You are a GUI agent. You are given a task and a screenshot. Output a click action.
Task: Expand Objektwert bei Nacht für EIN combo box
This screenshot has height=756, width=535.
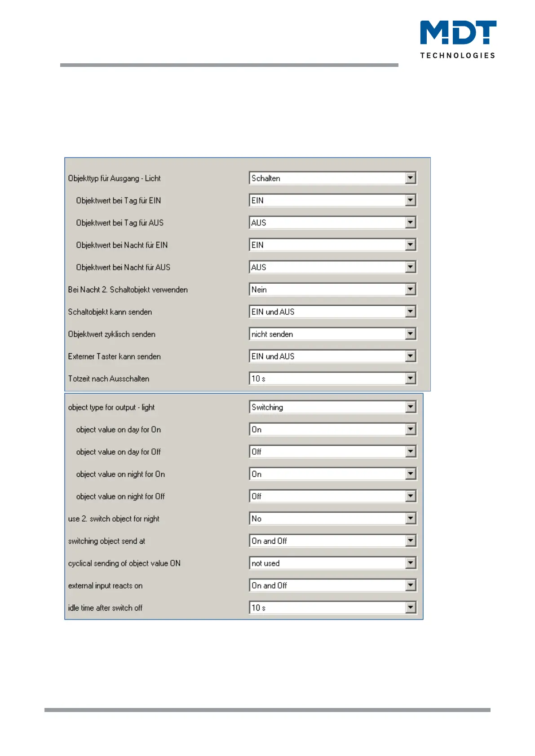pos(410,245)
